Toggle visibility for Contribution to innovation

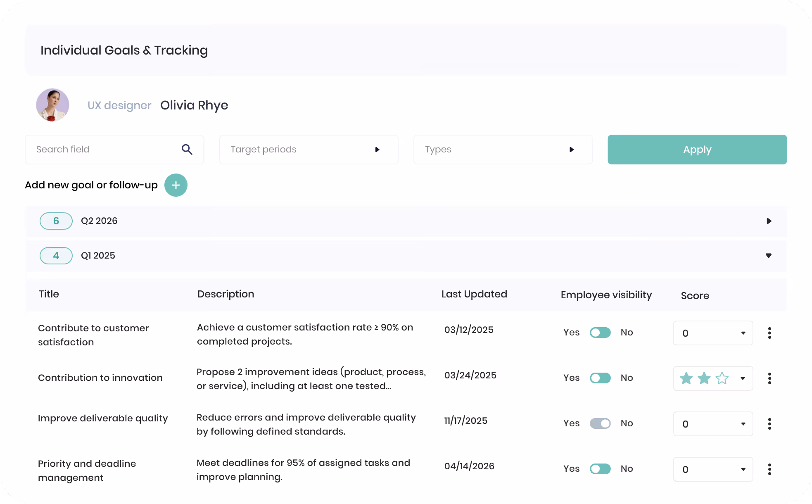[x=600, y=378]
